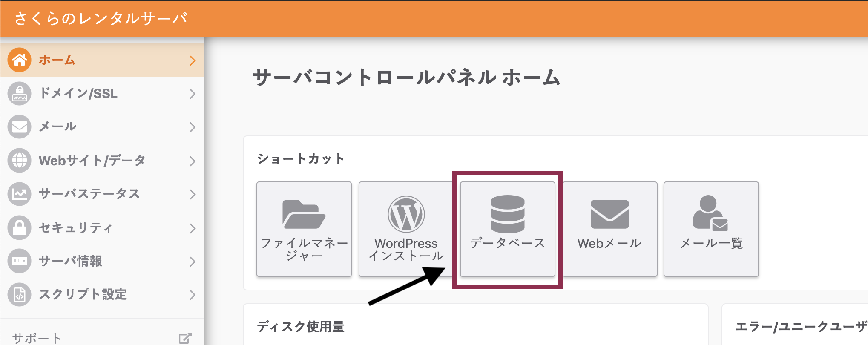Select セキュリティ in the sidebar

(102, 227)
